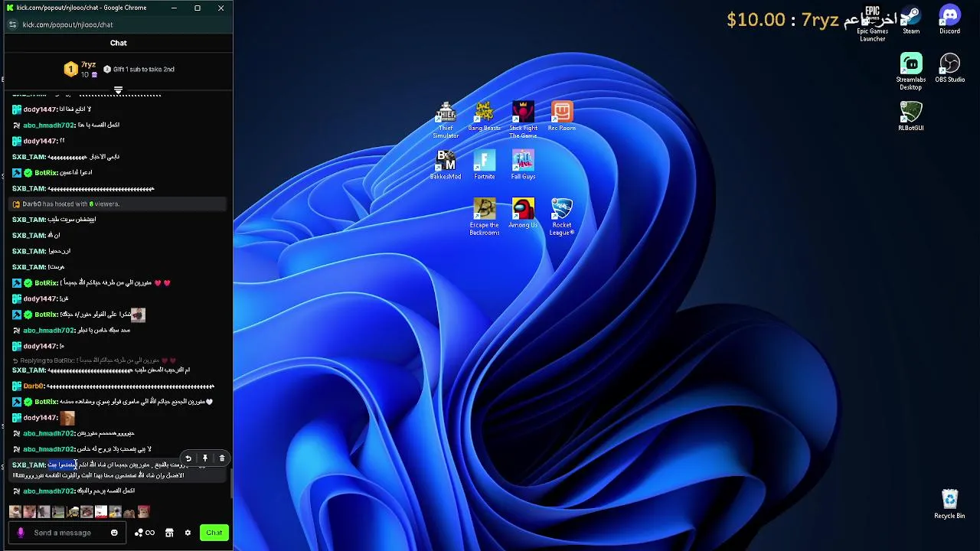980x551 pixels.
Task: Click SXB_TAM name in highlighted message
Action: click(28, 465)
